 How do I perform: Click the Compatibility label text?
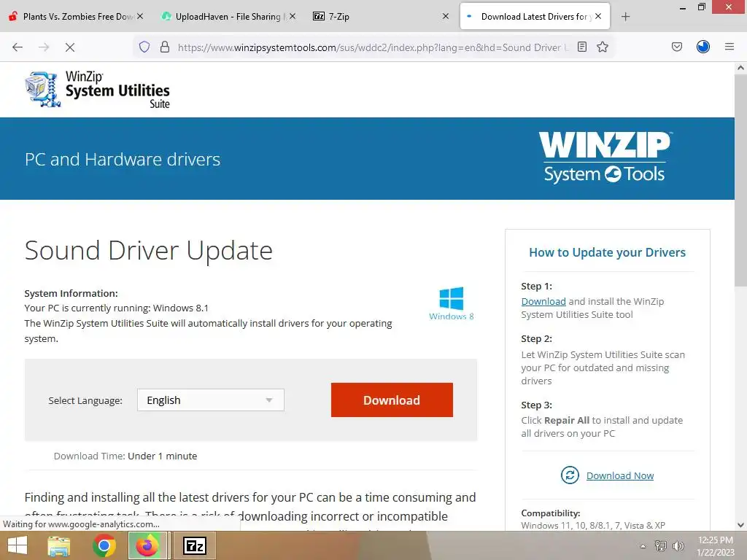click(x=550, y=513)
